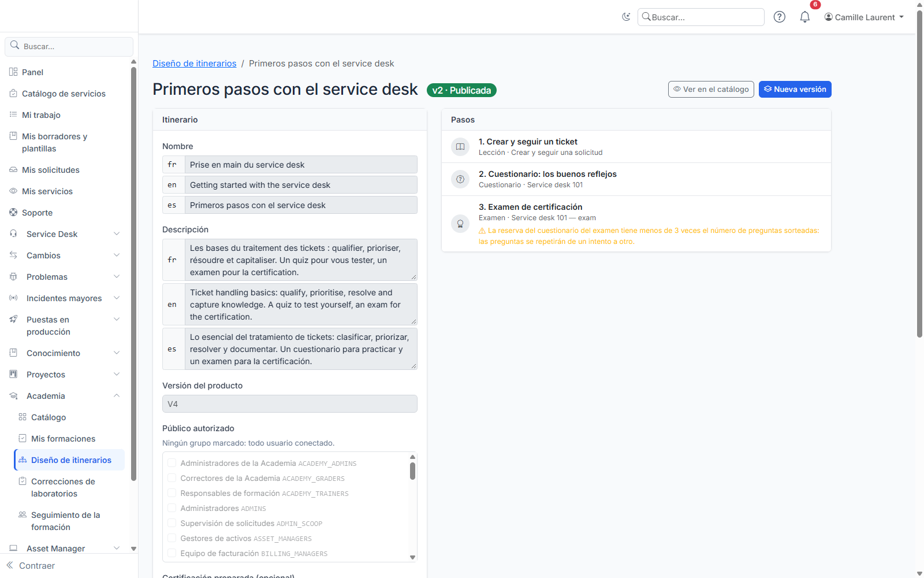Screen dimensions: 924x578
Task: Click certification award icon for step 3
Action: click(x=460, y=224)
